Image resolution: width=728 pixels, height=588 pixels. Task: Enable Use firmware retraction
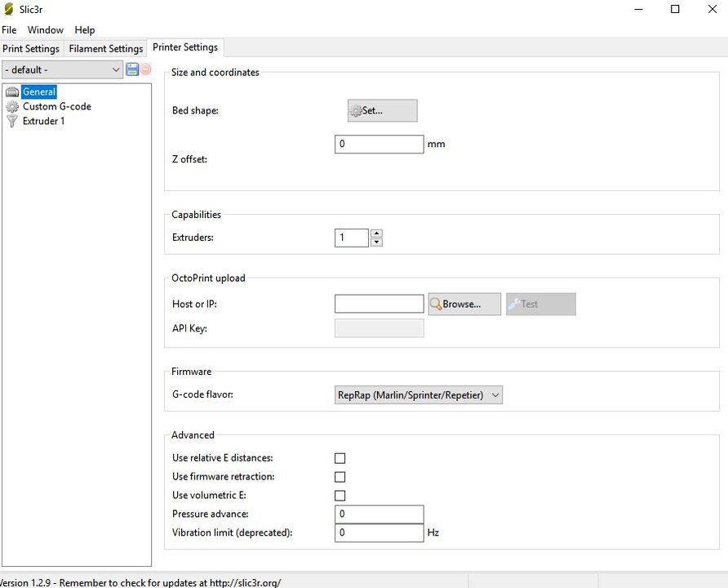click(340, 477)
